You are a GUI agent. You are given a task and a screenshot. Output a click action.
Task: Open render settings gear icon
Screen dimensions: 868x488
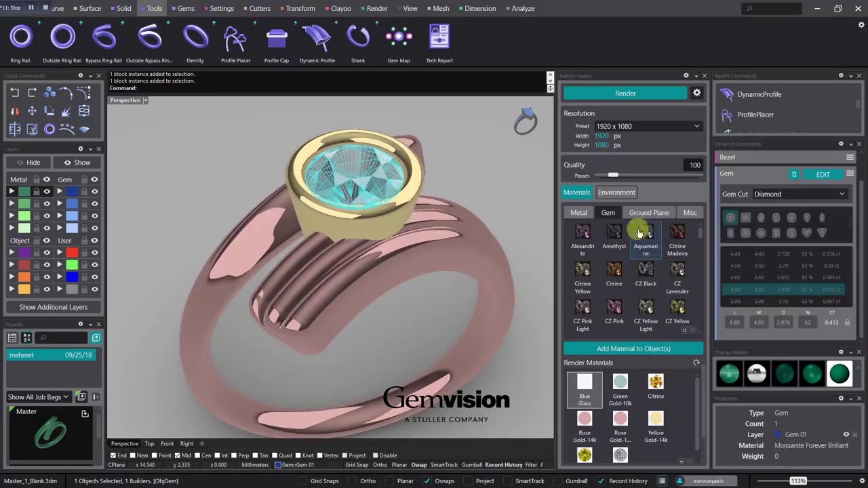click(x=696, y=94)
